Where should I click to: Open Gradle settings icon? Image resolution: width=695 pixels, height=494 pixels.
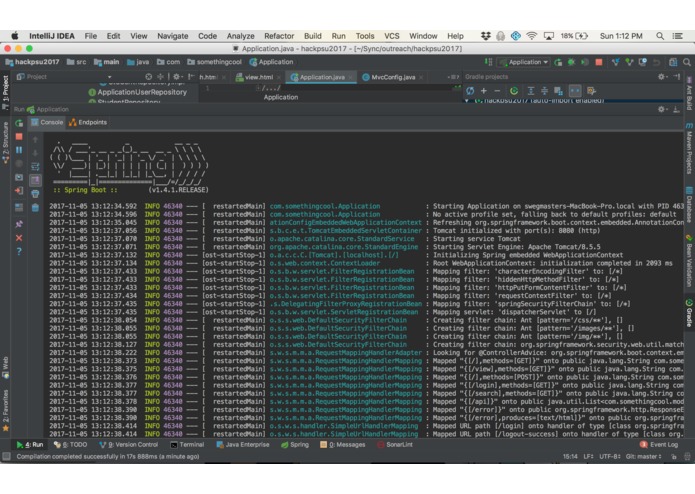591,91
